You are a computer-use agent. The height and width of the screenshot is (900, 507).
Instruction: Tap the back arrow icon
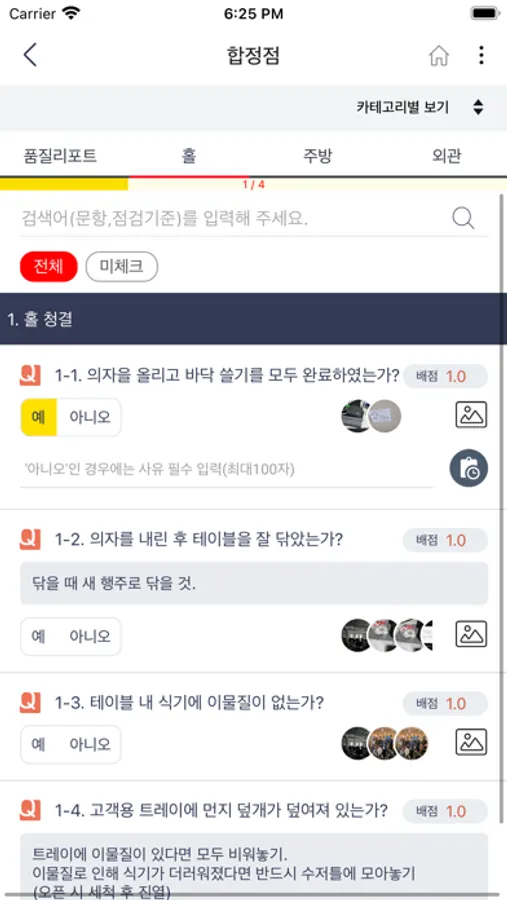(x=30, y=55)
